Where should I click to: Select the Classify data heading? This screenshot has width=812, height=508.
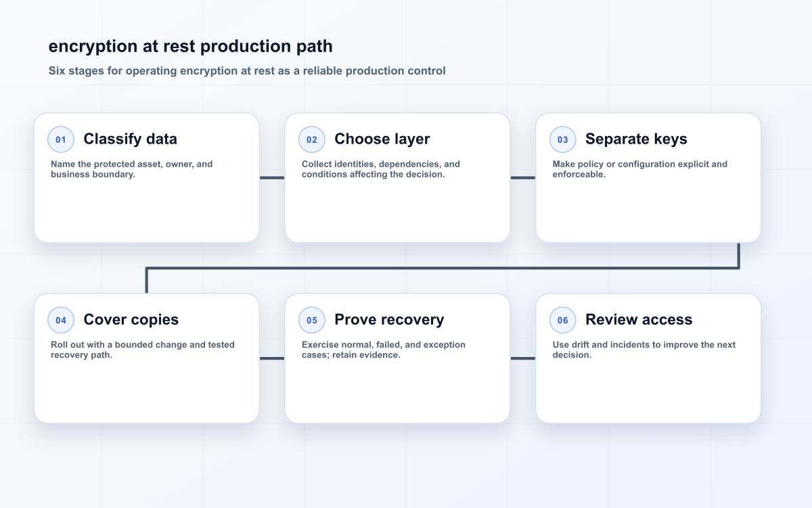coord(130,139)
